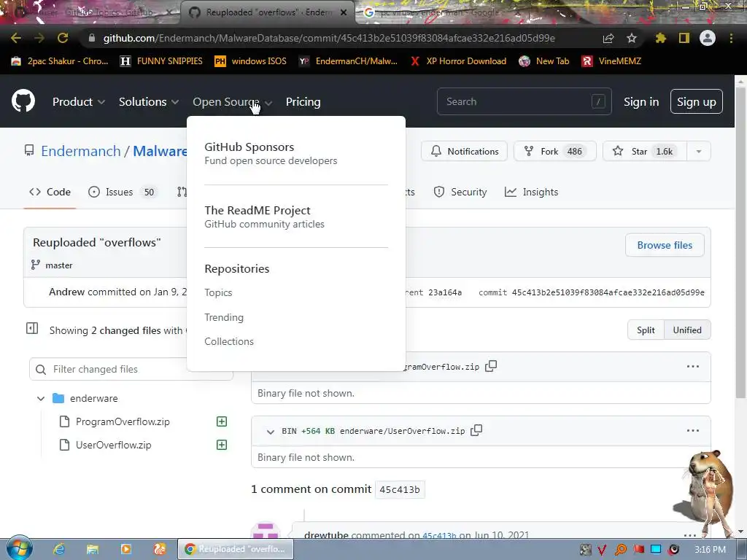747x560 pixels.
Task: Click the Notifications button
Action: (464, 152)
